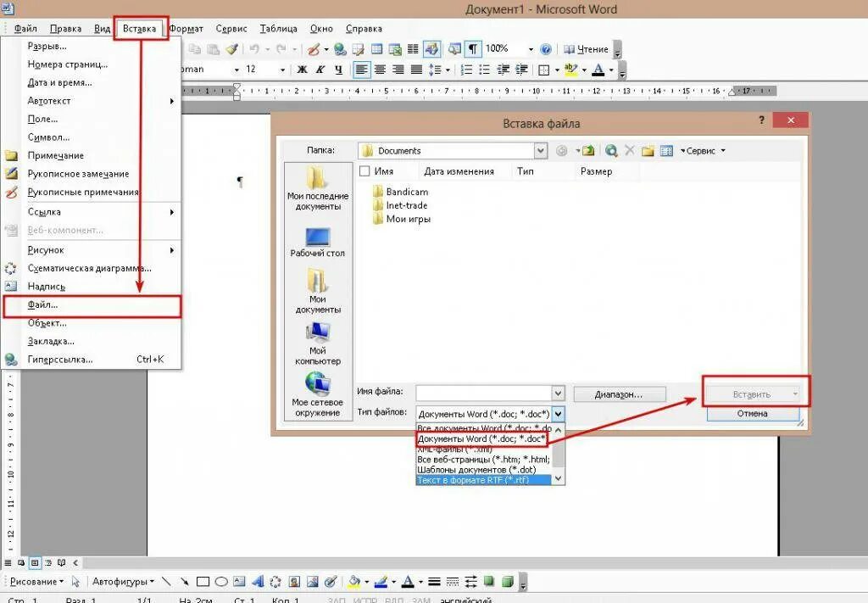
Task: Click the Диапазон... button
Action: coord(619,394)
